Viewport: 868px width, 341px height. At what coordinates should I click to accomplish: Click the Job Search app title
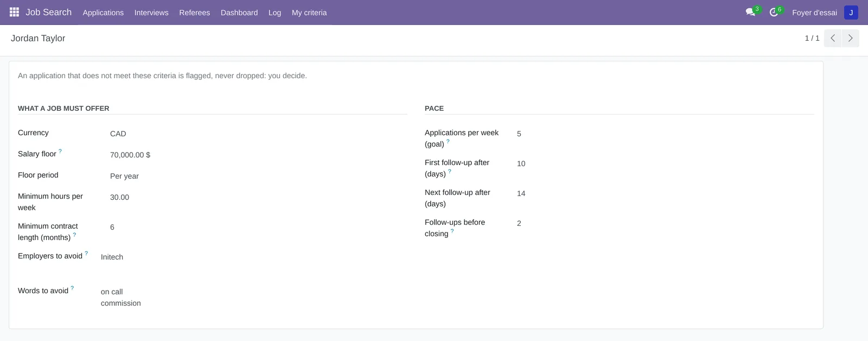49,12
